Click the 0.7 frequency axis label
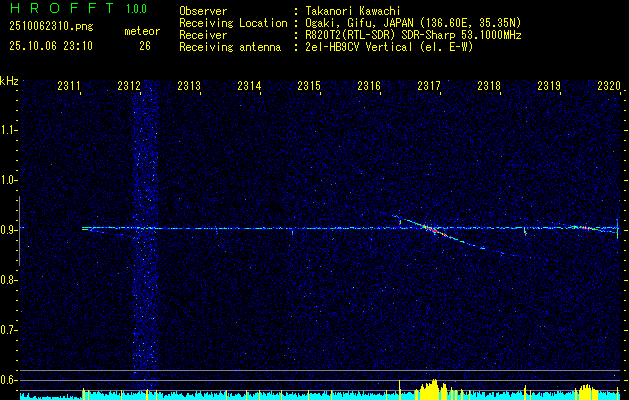This screenshot has width=629, height=400. point(8,330)
